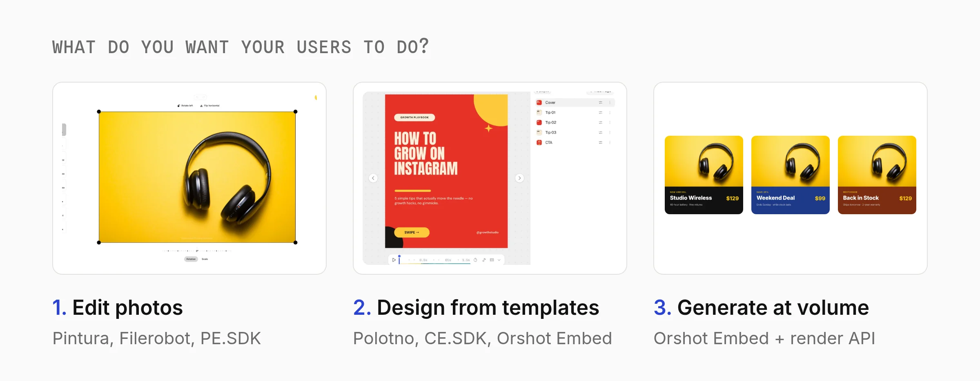Select the Tip 01 page row

575,112
